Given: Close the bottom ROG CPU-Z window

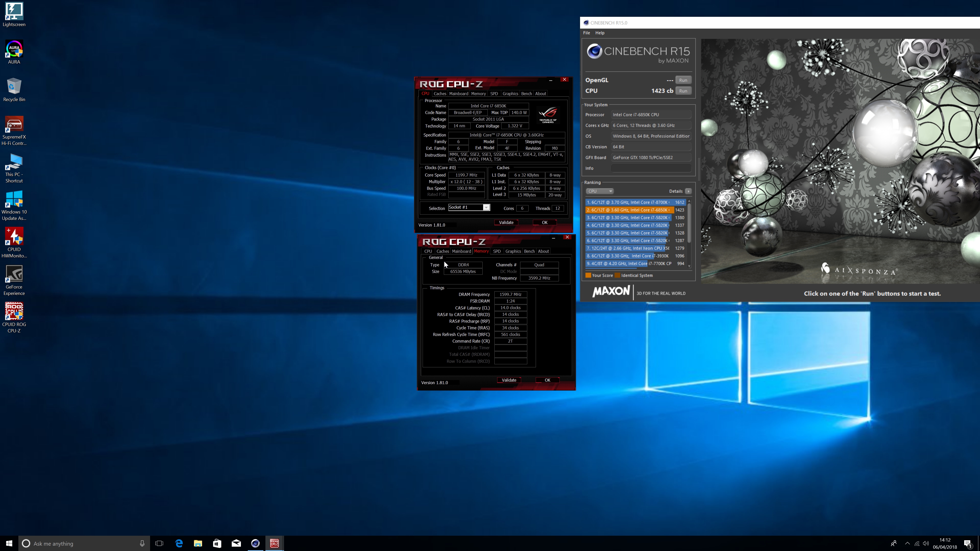Looking at the screenshot, I should [x=567, y=237].
